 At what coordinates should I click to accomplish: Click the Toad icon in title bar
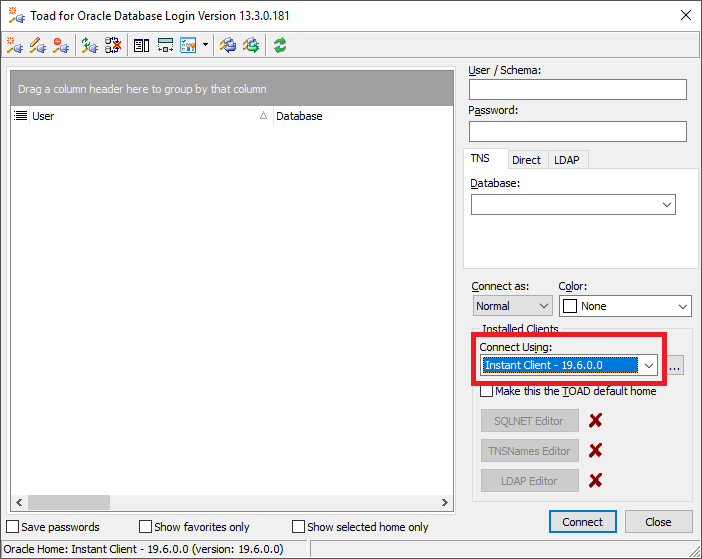tap(17, 15)
